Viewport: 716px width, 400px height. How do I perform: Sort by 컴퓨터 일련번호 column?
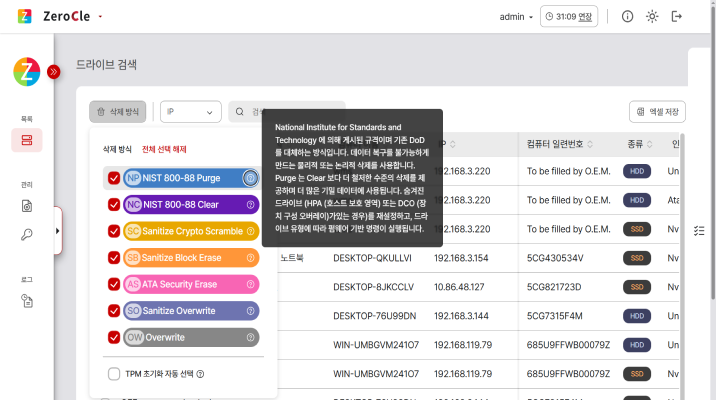point(590,144)
